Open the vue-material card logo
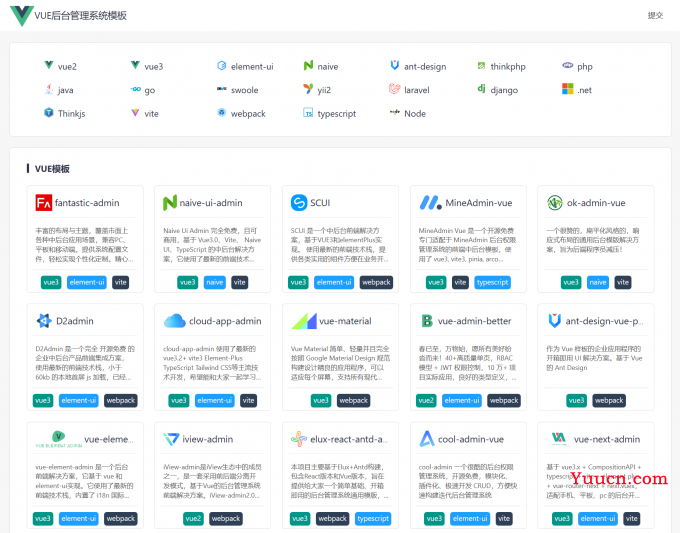680x533 pixels. 304,321
